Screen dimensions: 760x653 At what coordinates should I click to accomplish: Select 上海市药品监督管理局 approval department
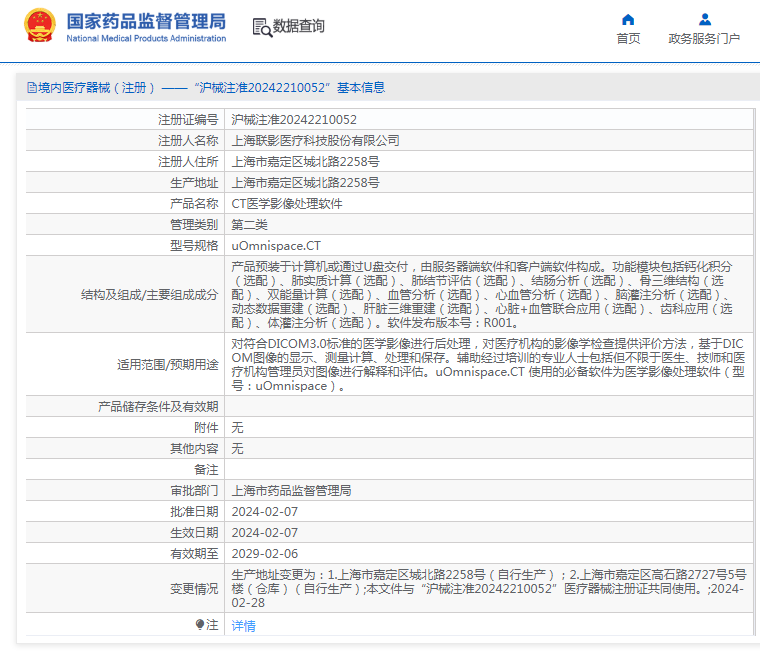tap(291, 491)
